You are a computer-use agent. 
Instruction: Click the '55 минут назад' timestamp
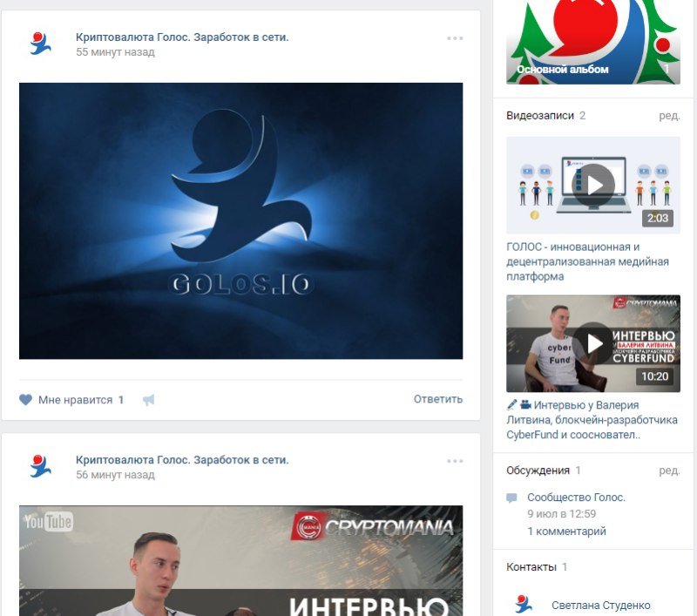[x=115, y=52]
